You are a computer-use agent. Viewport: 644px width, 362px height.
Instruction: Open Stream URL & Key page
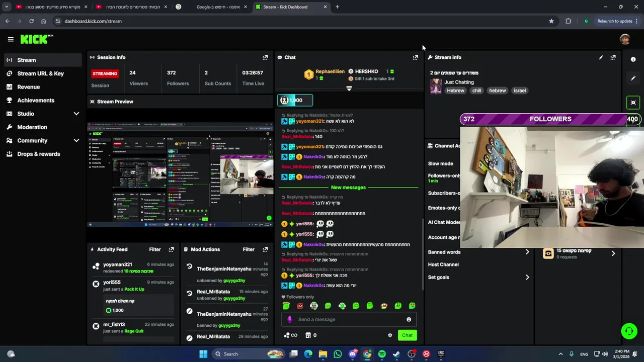pyautogui.click(x=43, y=73)
